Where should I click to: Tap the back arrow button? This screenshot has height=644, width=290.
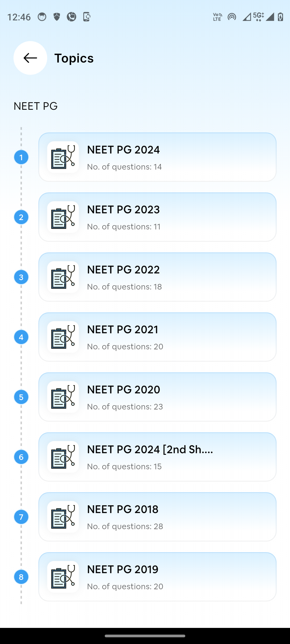coord(30,58)
